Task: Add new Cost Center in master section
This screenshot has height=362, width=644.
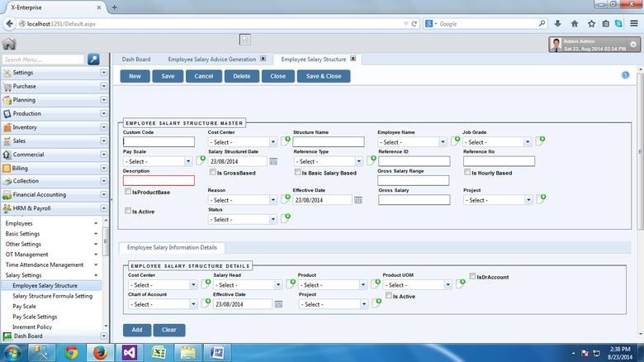Action: click(x=286, y=141)
